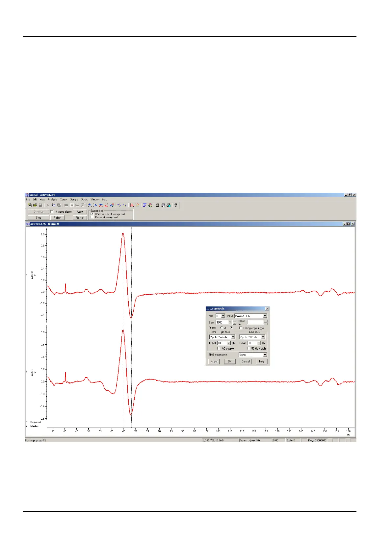
Task: Click the New document toolbar icon
Action: point(30,205)
